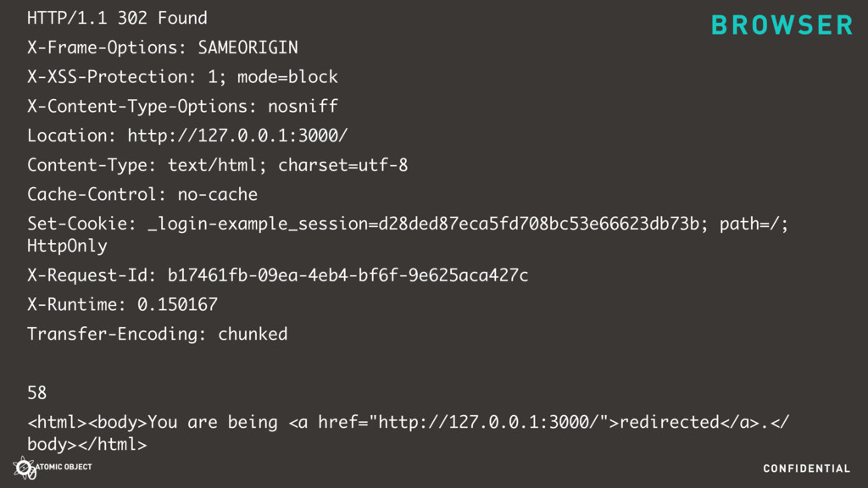Click the HttpOnly cookie attribute text
This screenshot has height=488, width=868.
pos(67,247)
